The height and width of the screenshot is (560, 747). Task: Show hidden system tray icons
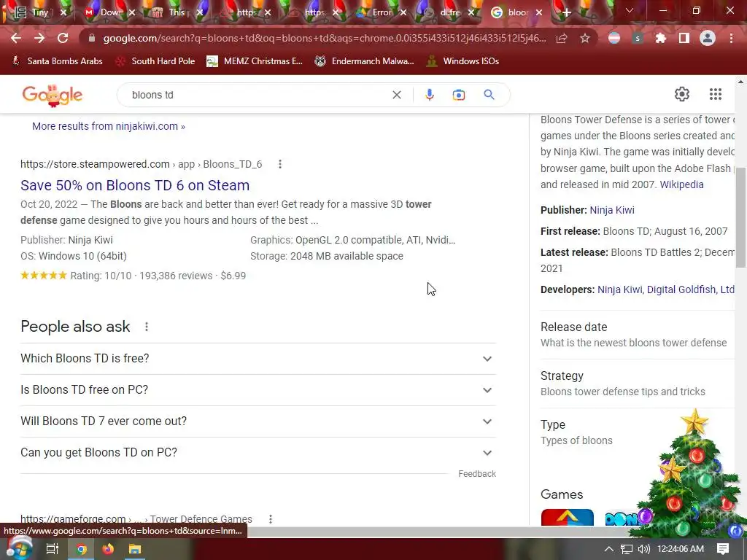(609, 549)
